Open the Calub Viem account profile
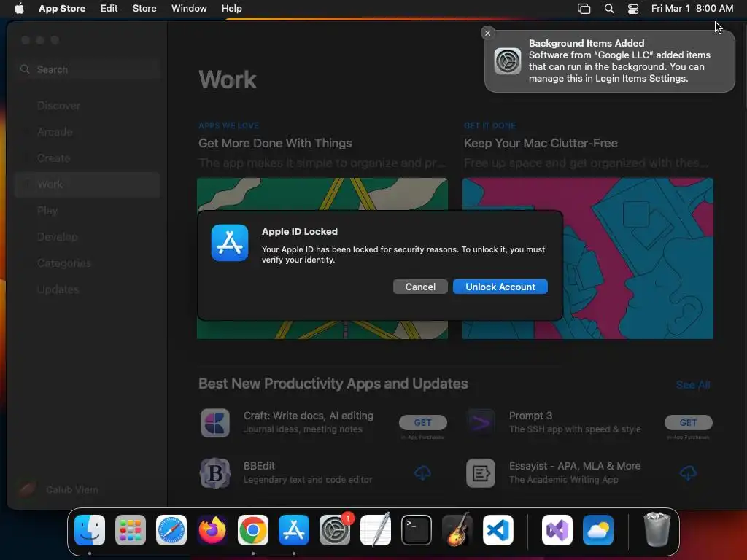This screenshot has height=560, width=747. pyautogui.click(x=58, y=489)
